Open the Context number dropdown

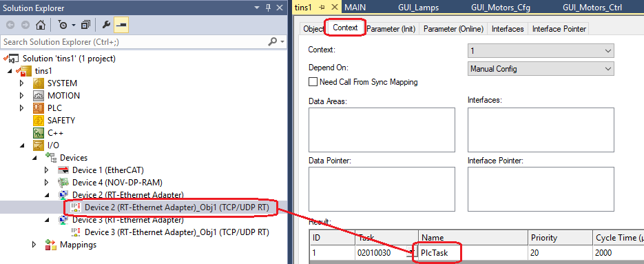541,51
